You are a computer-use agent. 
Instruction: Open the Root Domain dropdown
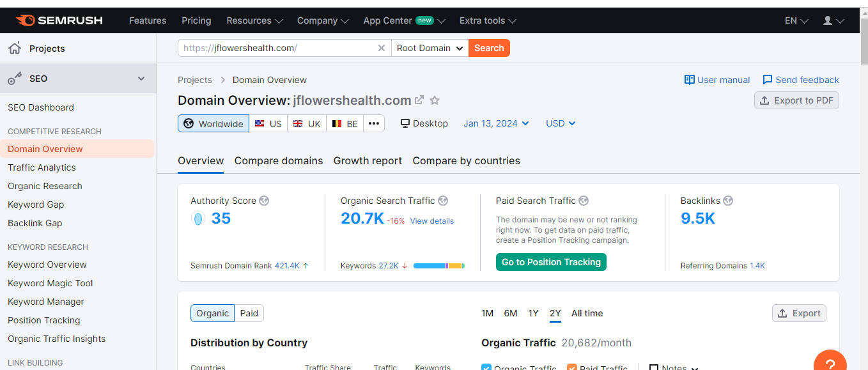click(x=430, y=47)
